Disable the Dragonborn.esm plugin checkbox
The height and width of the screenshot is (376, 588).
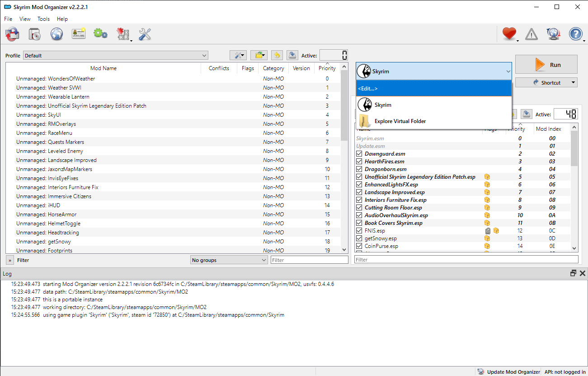click(359, 169)
